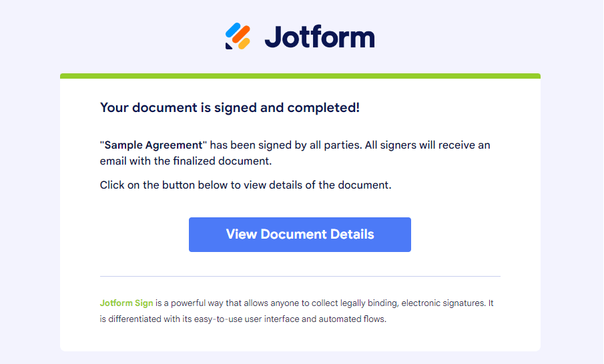
Task: Click the orange stroke in the Jotform logo
Action: [240, 35]
